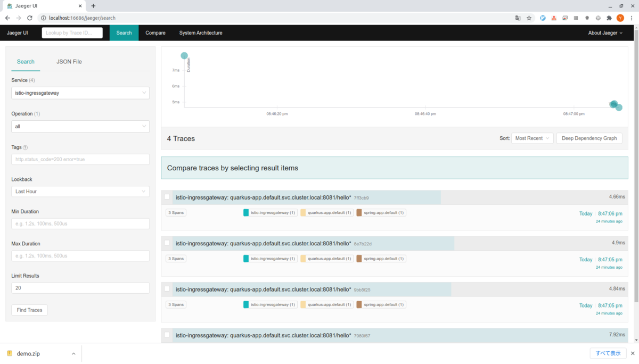Select checkbox for trace 7ff3cb9
The width and height of the screenshot is (639, 364).
(167, 197)
